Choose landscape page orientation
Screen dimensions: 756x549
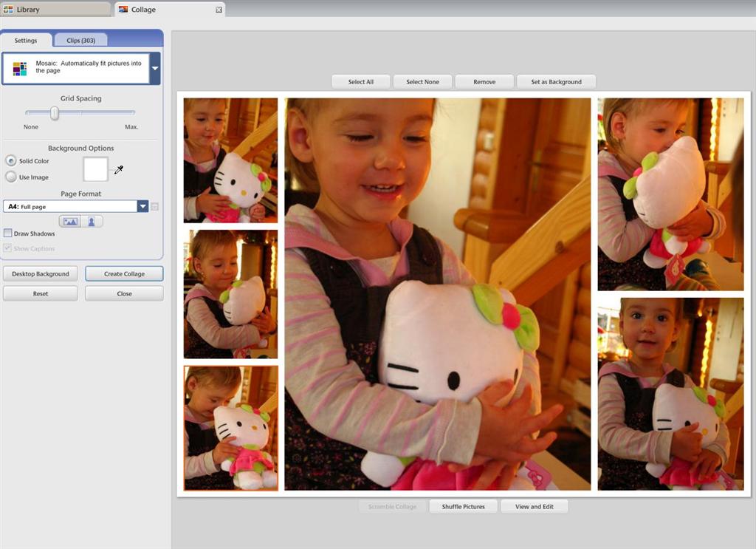70,222
